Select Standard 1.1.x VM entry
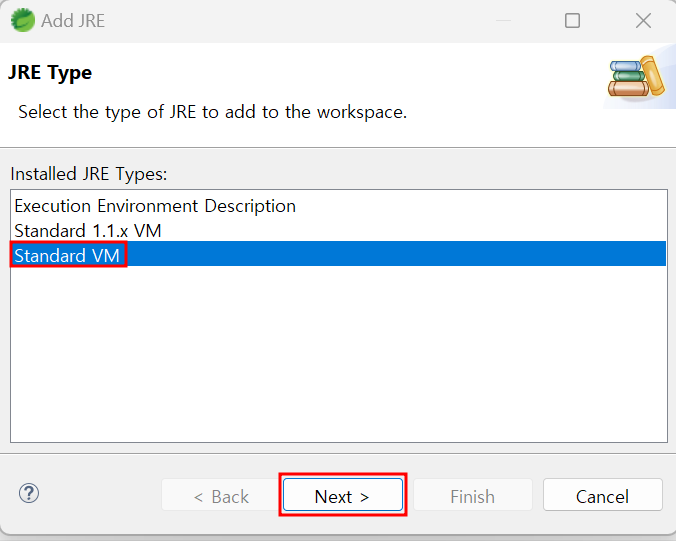Viewport: 676px width, 541px height. (x=338, y=231)
